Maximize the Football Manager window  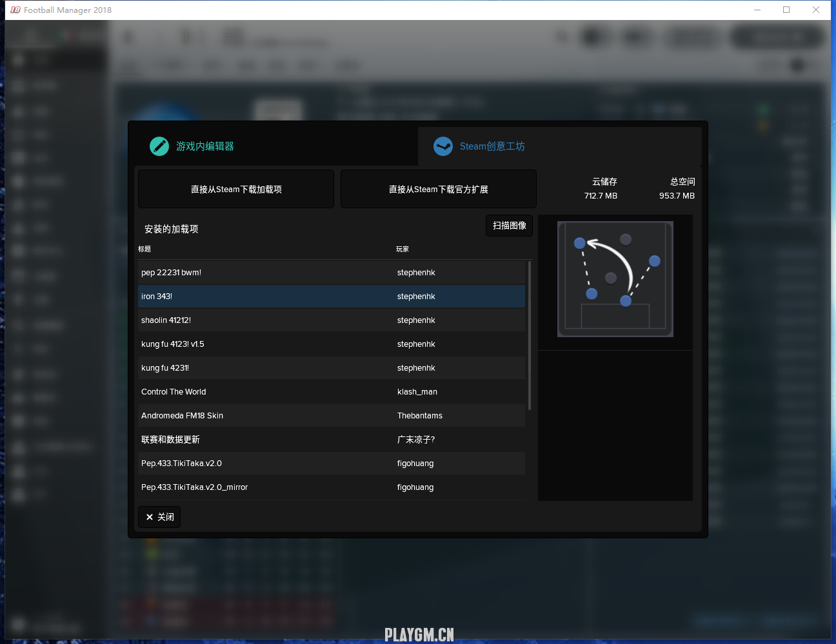tap(786, 10)
